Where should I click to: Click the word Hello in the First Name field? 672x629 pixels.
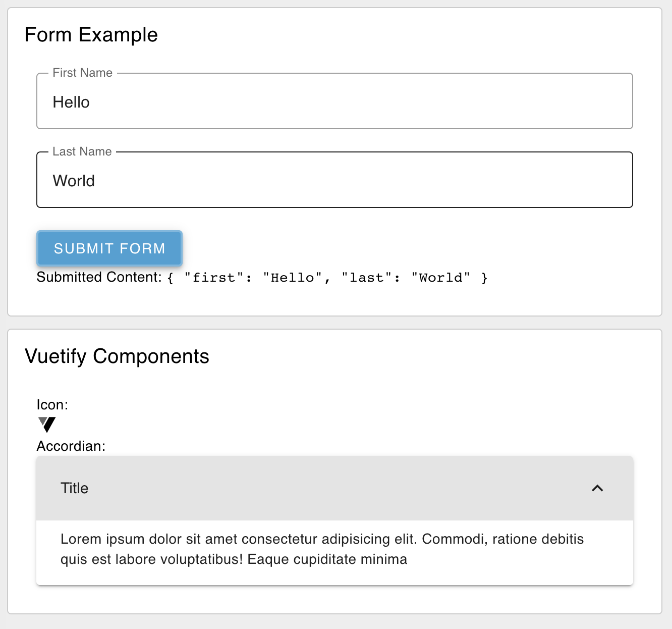pyautogui.click(x=71, y=102)
